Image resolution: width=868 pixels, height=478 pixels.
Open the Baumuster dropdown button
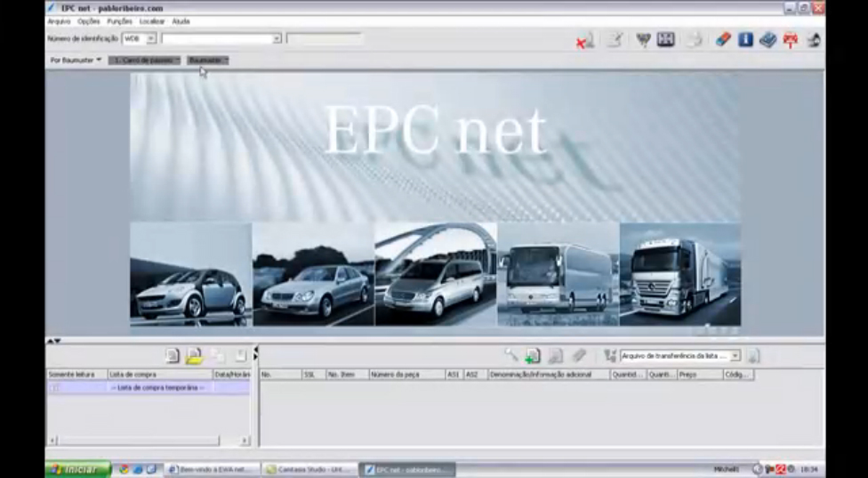207,60
